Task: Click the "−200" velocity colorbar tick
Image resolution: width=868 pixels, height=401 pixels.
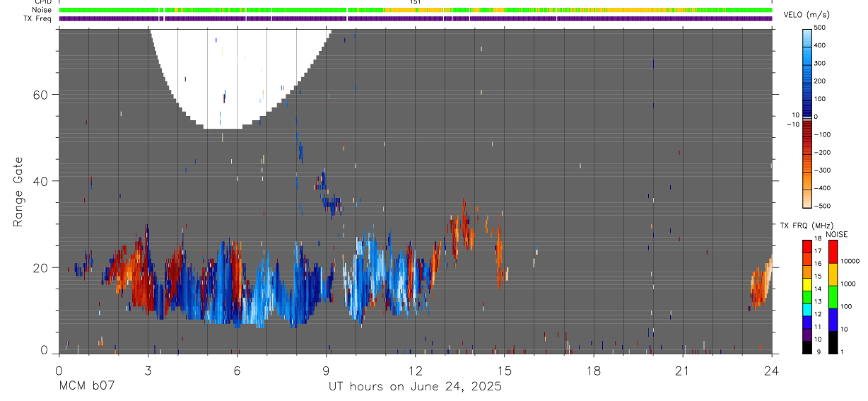Action: (x=822, y=153)
